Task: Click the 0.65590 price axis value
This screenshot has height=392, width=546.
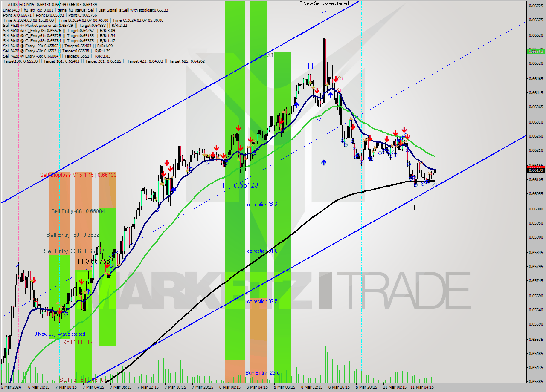Action: [x=536, y=324]
